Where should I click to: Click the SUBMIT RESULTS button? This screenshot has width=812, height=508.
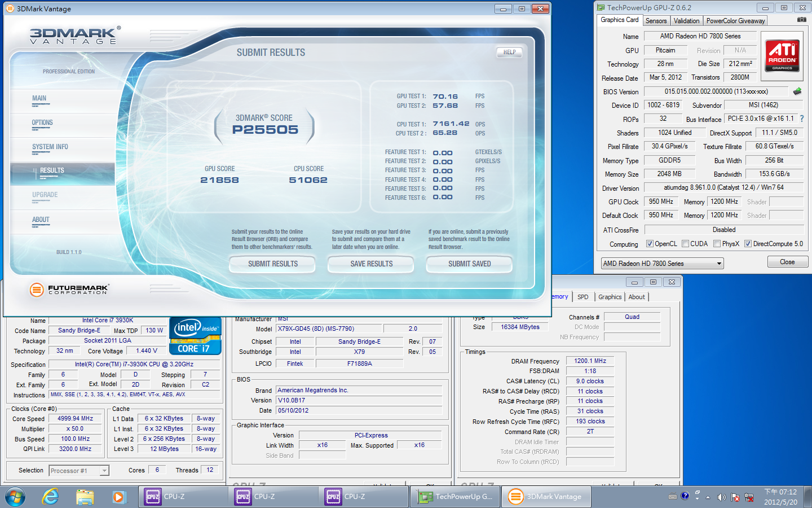pos(273,264)
